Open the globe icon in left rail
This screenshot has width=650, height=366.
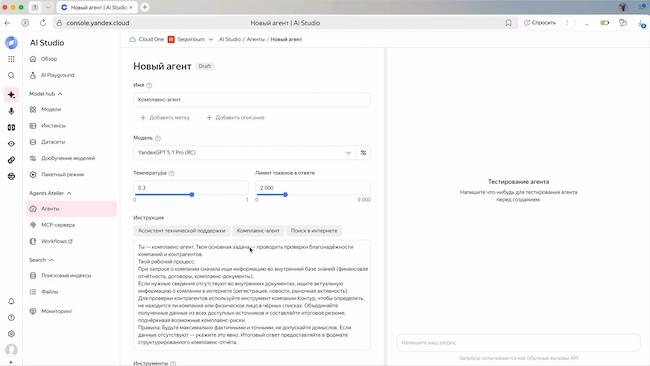pos(11,176)
